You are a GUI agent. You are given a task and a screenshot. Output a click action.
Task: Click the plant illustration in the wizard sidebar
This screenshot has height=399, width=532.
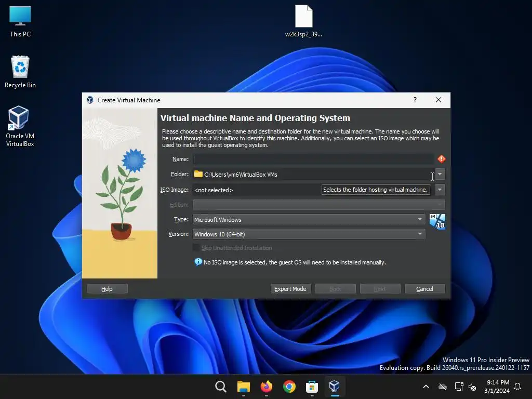tap(120, 193)
